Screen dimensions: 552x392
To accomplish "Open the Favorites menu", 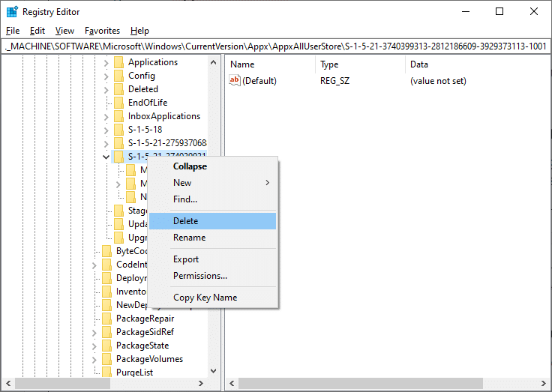I will click(102, 31).
